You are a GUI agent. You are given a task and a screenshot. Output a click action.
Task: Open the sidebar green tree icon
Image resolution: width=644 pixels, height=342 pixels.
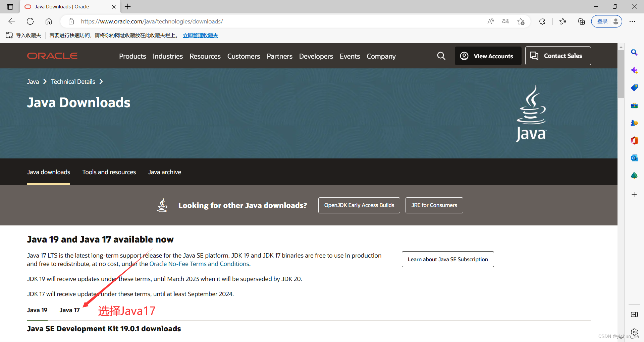pos(634,176)
